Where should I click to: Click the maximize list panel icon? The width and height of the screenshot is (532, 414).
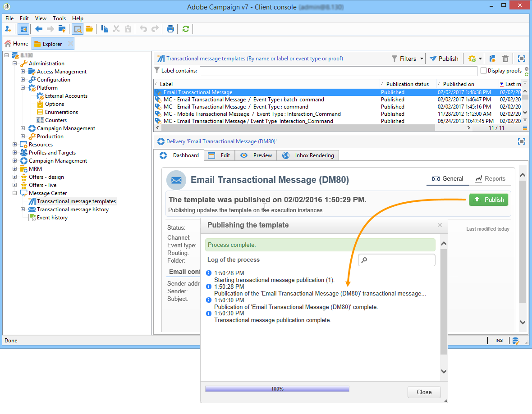pos(522,59)
